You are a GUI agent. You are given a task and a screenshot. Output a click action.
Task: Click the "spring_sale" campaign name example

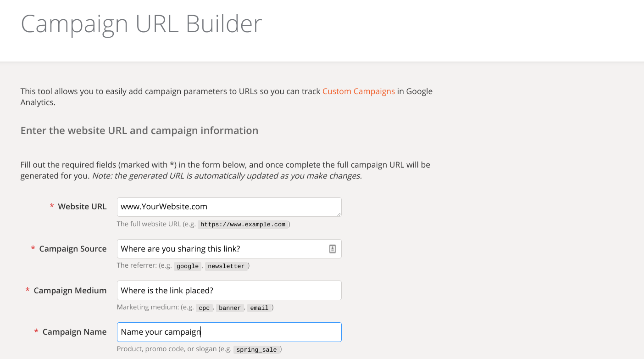(256, 350)
